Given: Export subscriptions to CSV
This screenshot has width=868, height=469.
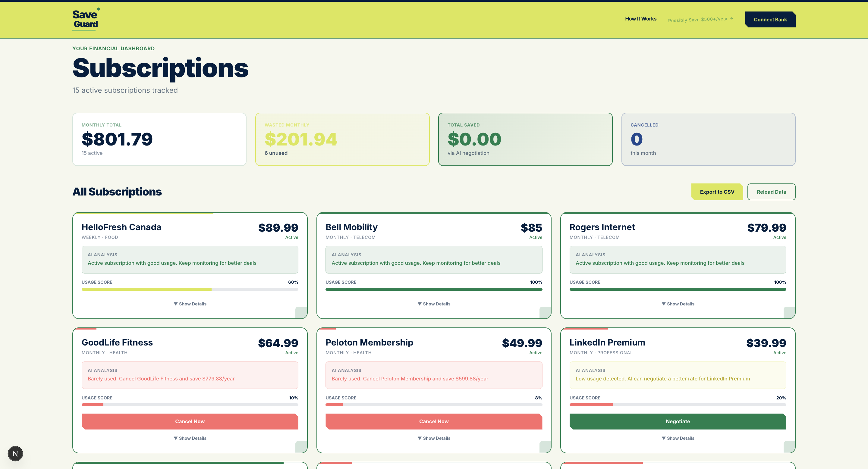Looking at the screenshot, I should pos(717,192).
